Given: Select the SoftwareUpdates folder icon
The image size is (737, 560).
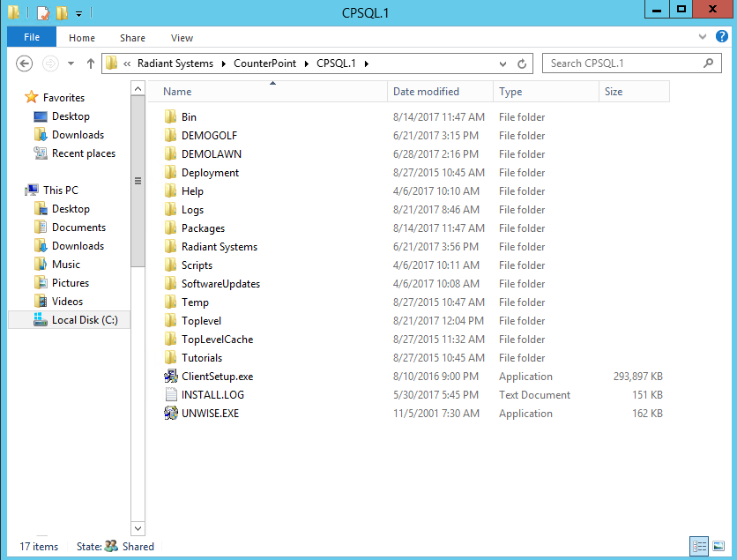Looking at the screenshot, I should 171,283.
